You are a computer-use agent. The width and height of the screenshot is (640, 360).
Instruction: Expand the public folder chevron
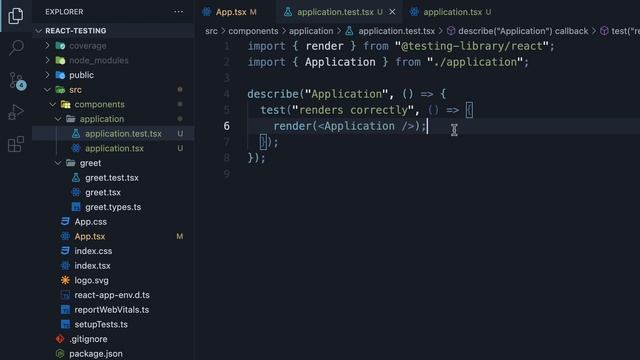[47, 75]
